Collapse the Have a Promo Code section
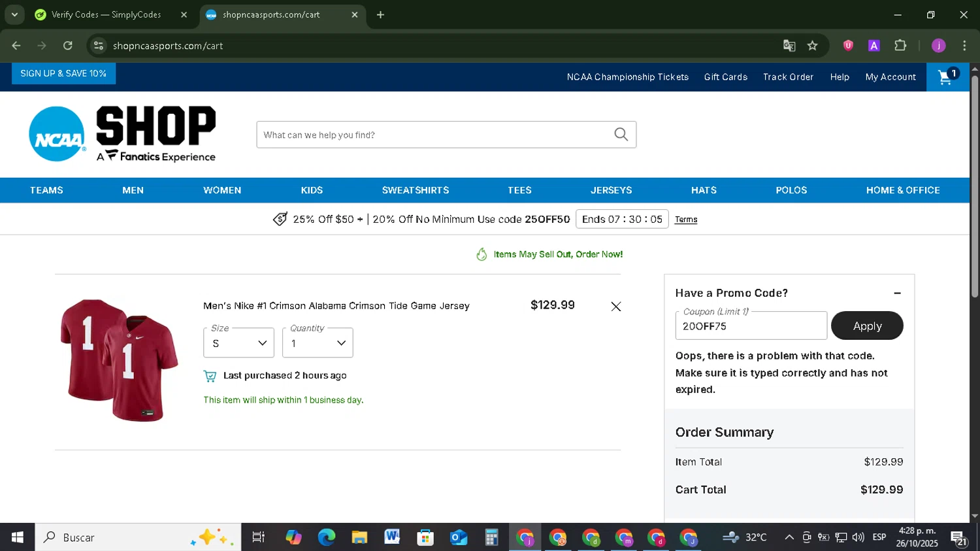 pos(897,293)
